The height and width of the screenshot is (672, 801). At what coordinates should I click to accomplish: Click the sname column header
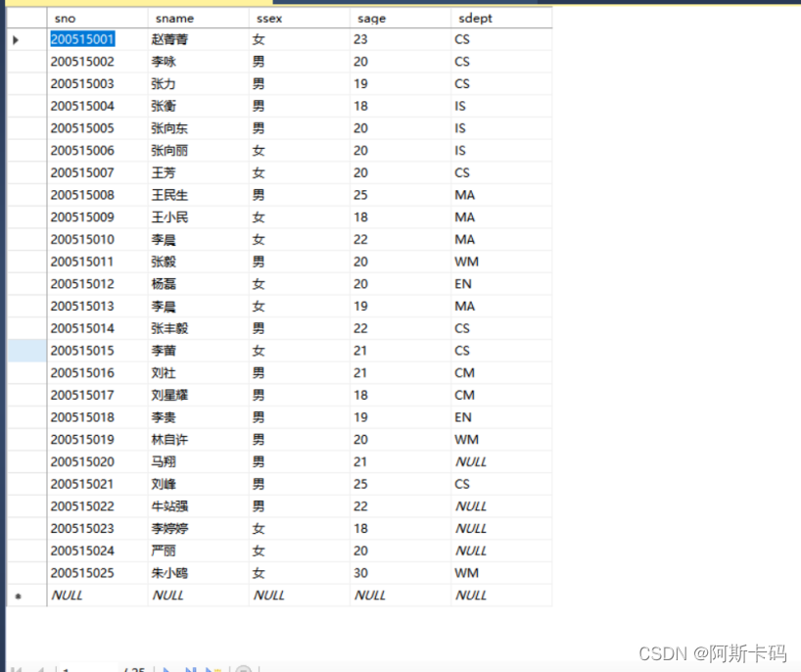pos(198,19)
